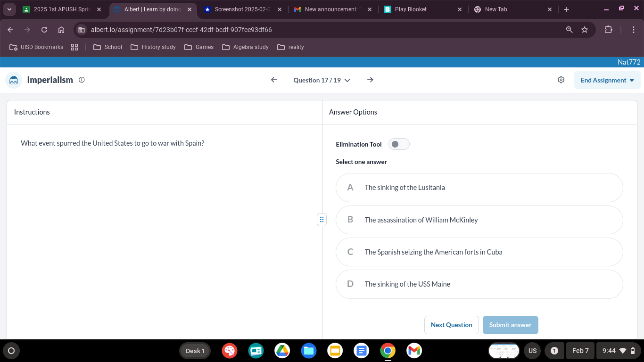Image resolution: width=644 pixels, height=362 pixels.
Task: Open Google Slides from the shelf
Action: tap(335, 351)
